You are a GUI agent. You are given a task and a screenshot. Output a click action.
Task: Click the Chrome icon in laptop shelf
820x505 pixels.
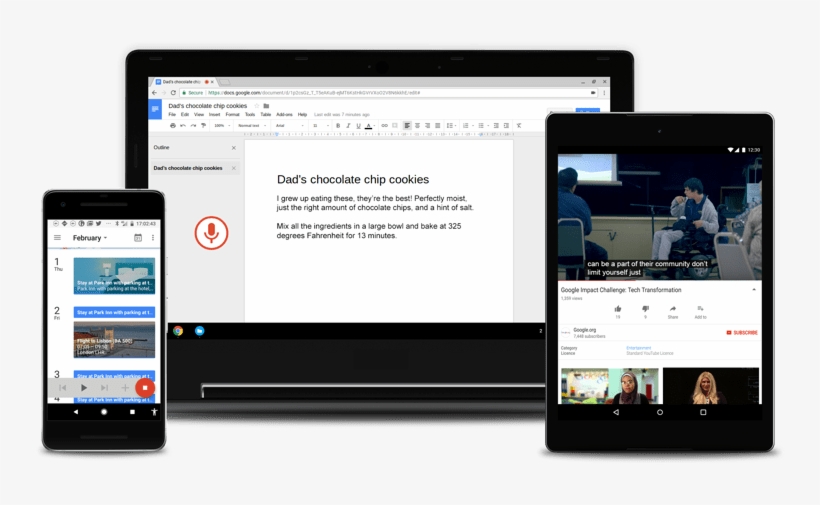(x=178, y=331)
